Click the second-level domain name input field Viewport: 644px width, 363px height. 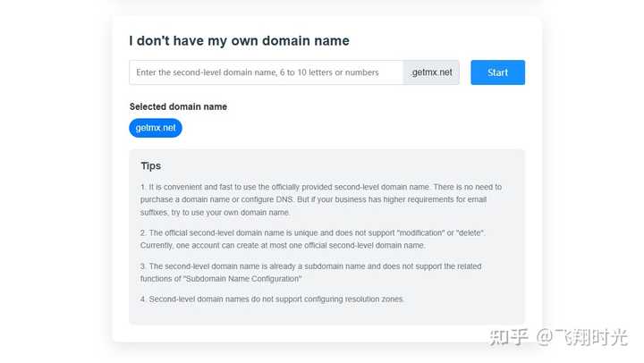267,72
